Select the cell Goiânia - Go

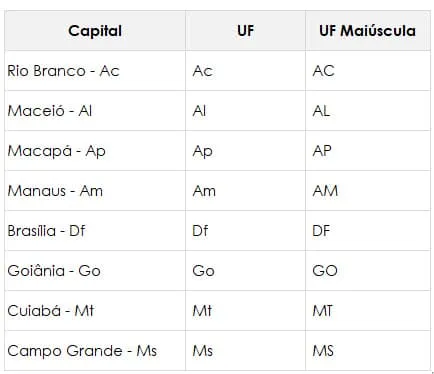(95, 271)
